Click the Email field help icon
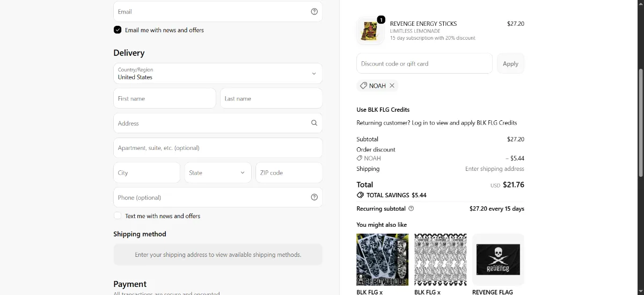This screenshot has width=644, height=295. click(x=314, y=11)
